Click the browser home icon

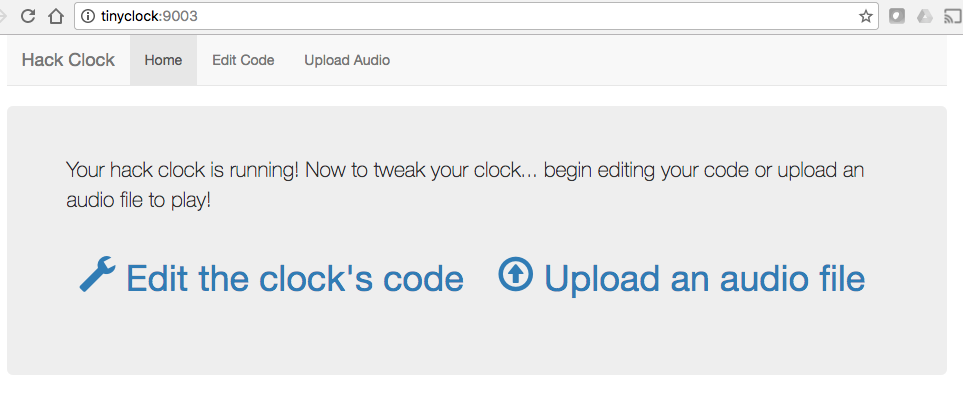pyautogui.click(x=56, y=17)
